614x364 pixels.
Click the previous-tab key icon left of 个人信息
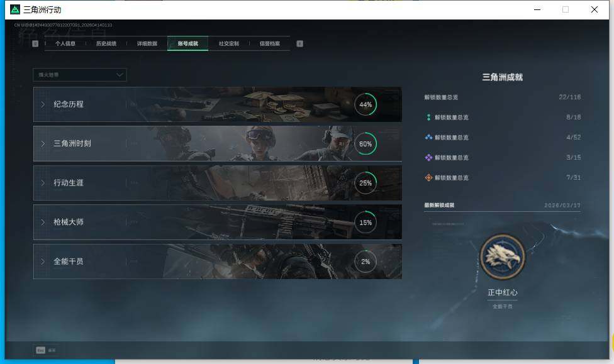click(35, 44)
